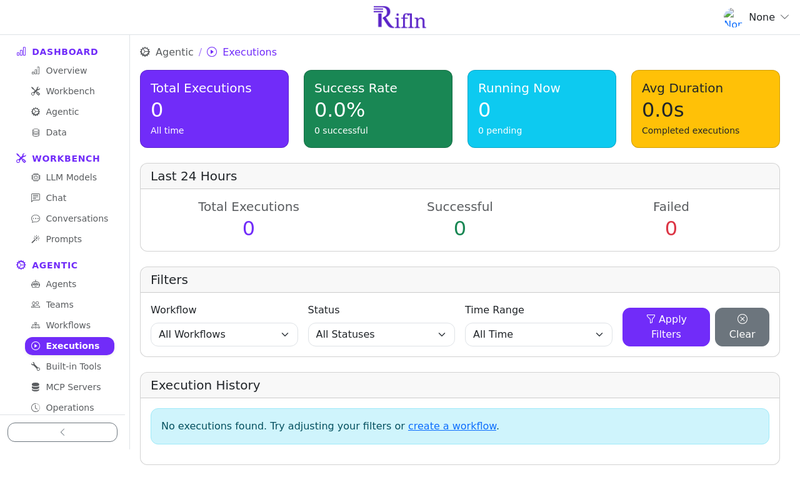The image size is (800, 485).
Task: Click the Apply Filters button
Action: click(x=666, y=327)
